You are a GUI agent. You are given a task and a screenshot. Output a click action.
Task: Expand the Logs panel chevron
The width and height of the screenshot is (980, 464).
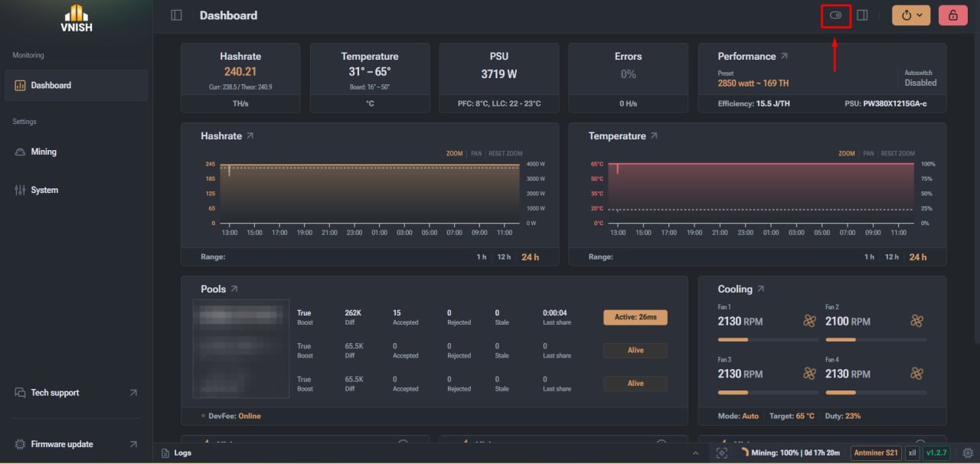coord(696,453)
